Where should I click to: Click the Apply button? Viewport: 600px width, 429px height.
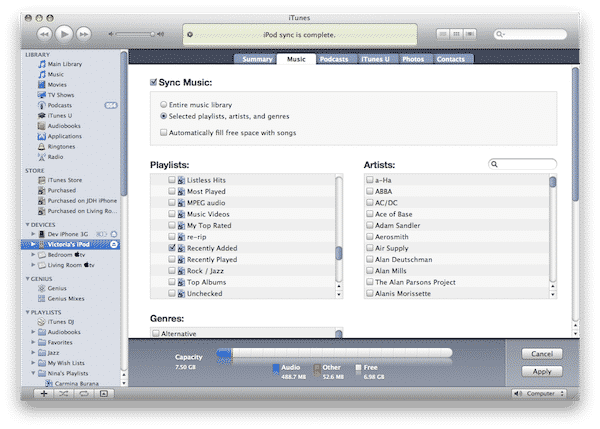tap(541, 371)
